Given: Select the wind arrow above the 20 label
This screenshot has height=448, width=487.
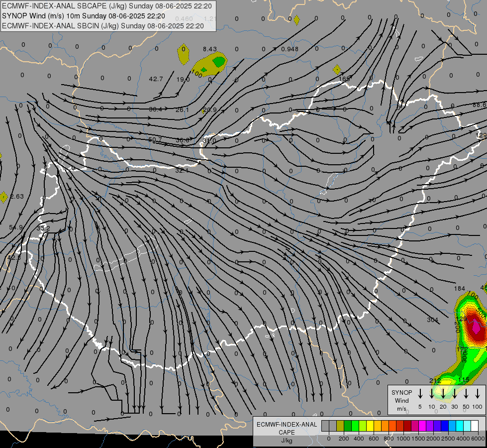Looking at the screenshot, I should [443, 393].
